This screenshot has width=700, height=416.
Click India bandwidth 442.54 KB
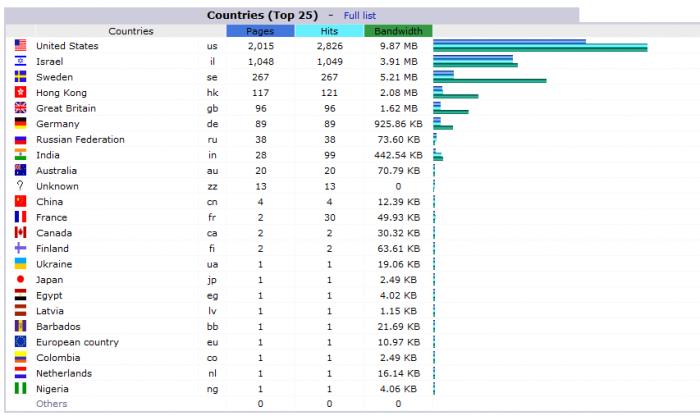click(398, 155)
